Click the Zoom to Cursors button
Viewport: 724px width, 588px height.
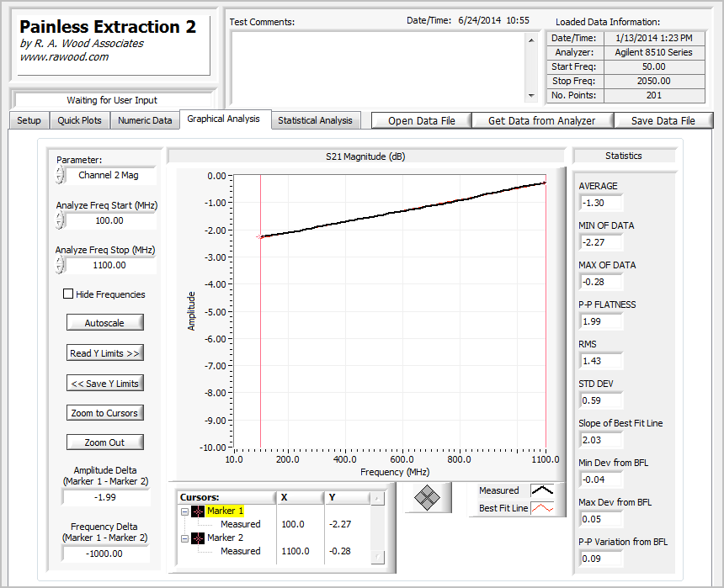[x=105, y=413]
